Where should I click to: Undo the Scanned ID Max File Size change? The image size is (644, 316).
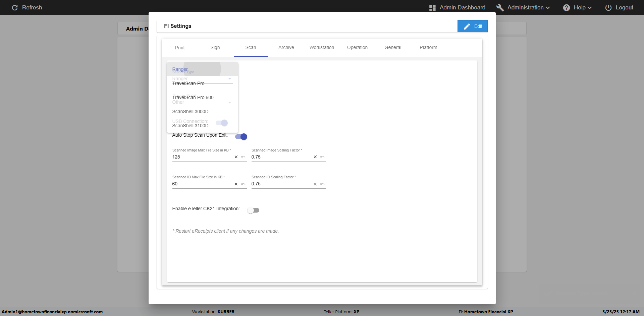243,184
